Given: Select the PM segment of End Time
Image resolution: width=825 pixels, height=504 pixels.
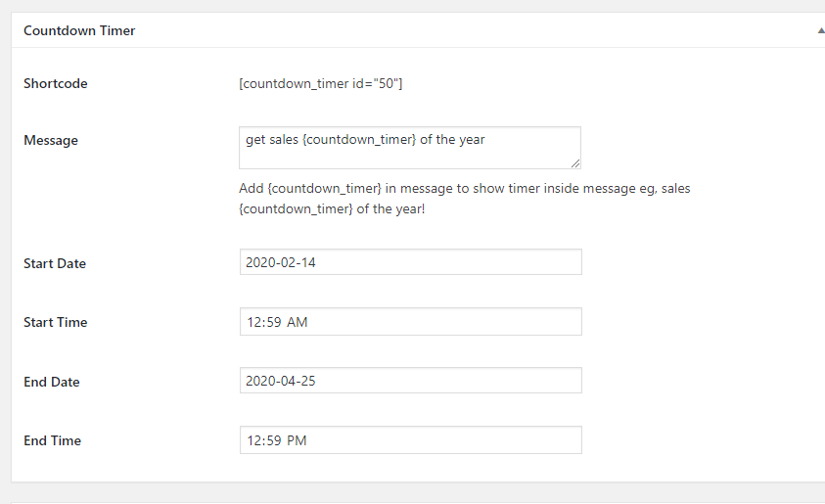Looking at the screenshot, I should [297, 440].
